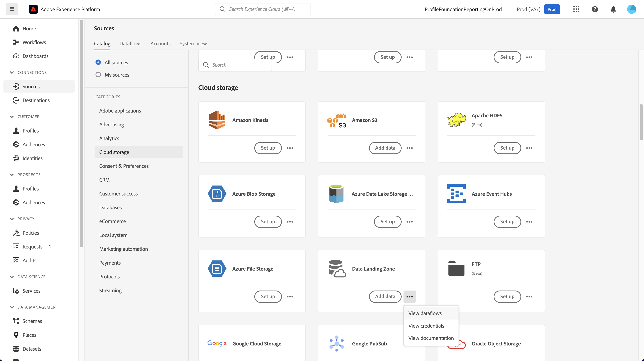Select the My sources radio button
The height and width of the screenshot is (361, 644).
click(98, 75)
